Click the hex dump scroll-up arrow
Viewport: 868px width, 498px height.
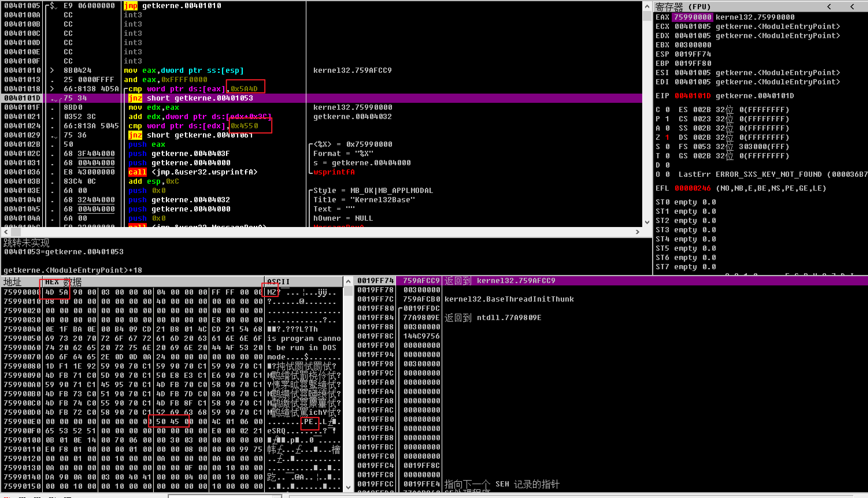click(x=348, y=281)
